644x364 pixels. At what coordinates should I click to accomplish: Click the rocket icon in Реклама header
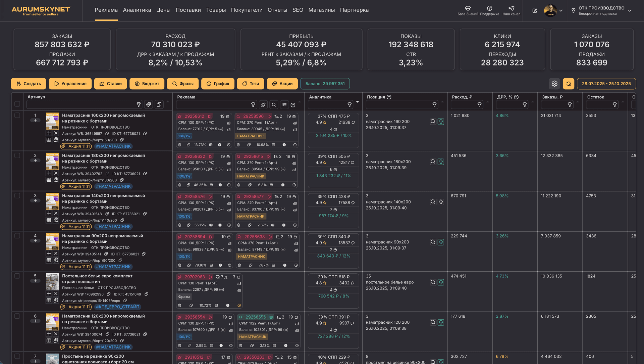pyautogui.click(x=263, y=105)
